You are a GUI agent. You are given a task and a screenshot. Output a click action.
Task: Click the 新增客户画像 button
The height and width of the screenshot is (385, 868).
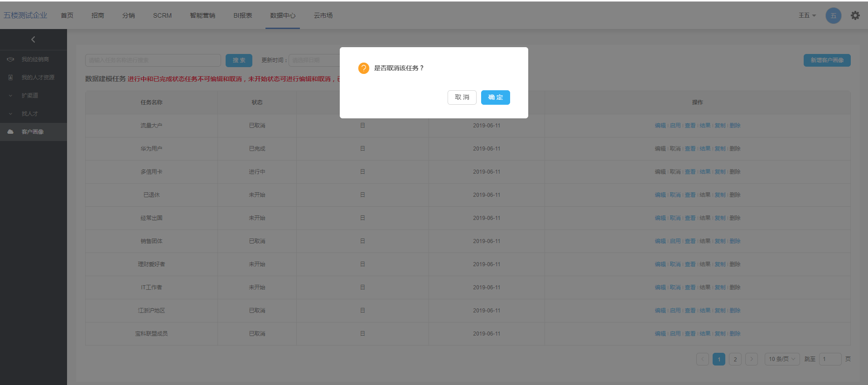pyautogui.click(x=827, y=60)
